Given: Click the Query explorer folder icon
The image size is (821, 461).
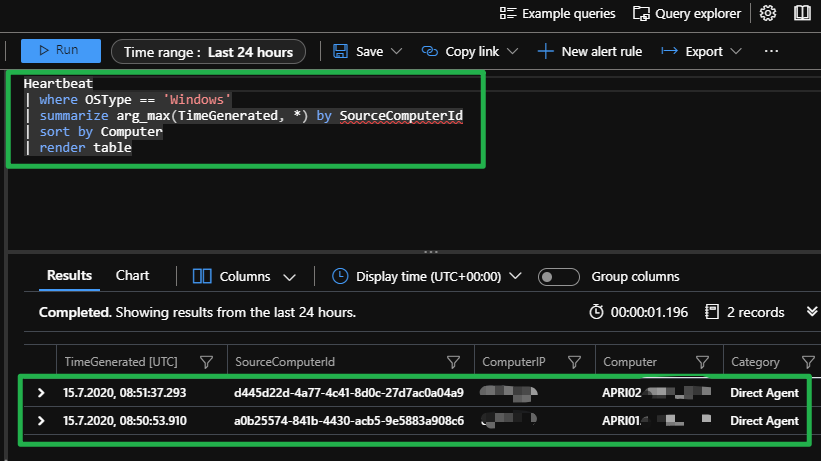Looking at the screenshot, I should (641, 14).
